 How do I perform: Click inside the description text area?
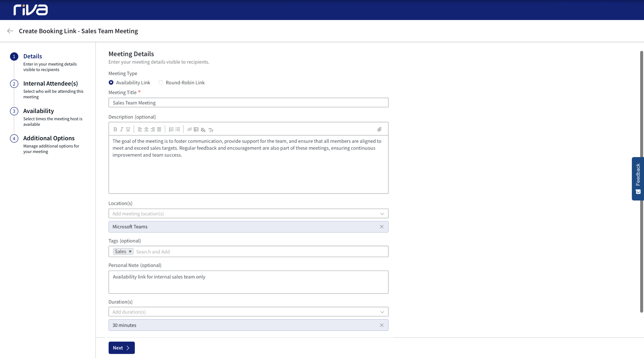[x=248, y=164]
